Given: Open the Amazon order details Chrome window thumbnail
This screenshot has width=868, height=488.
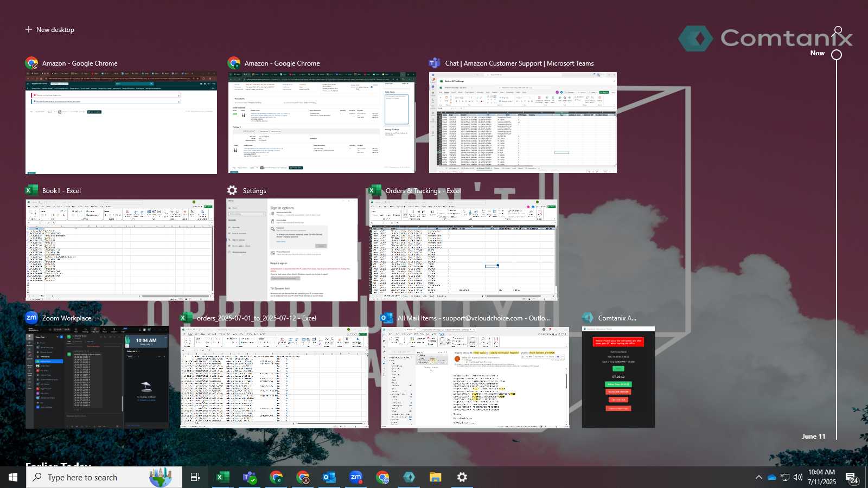Looking at the screenshot, I should coord(322,123).
